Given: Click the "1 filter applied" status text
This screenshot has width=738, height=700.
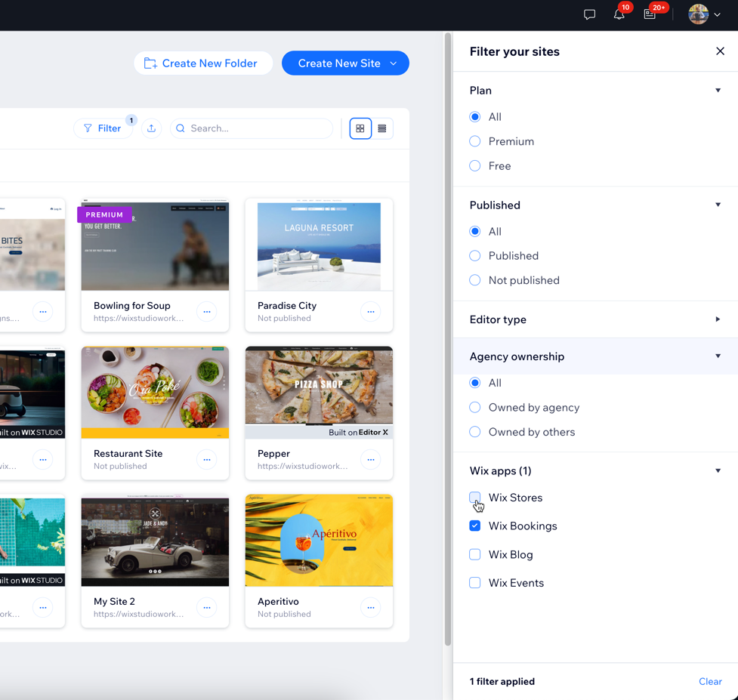Looking at the screenshot, I should (x=502, y=681).
